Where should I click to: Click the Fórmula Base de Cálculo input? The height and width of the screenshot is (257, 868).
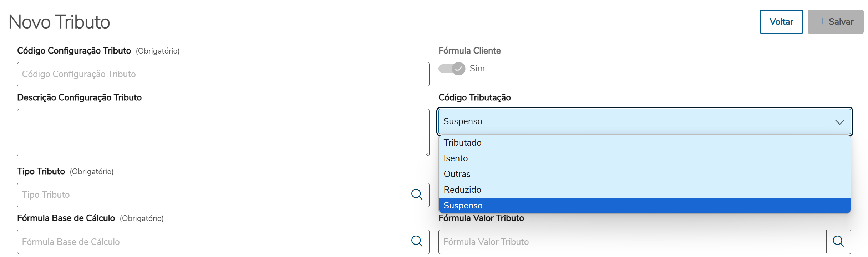click(x=210, y=242)
